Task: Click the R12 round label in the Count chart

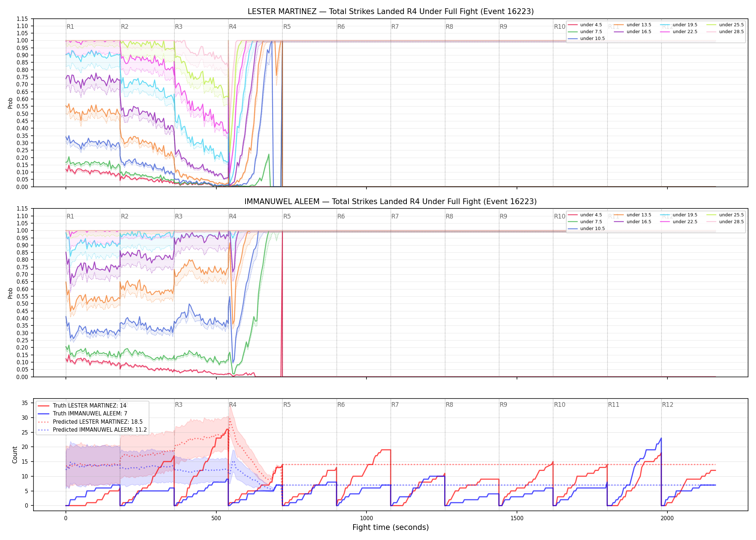Action: pyautogui.click(x=667, y=405)
